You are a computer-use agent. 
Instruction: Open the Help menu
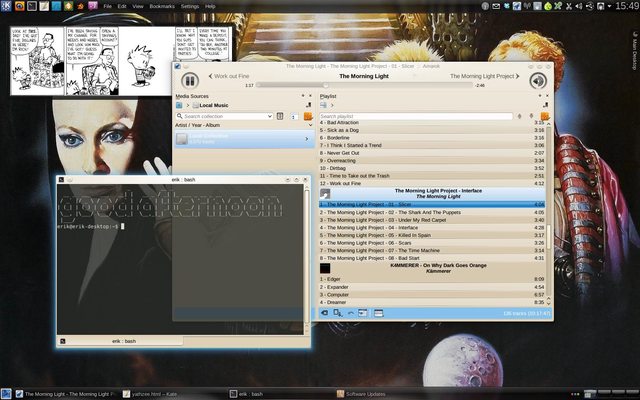pyautogui.click(x=210, y=6)
